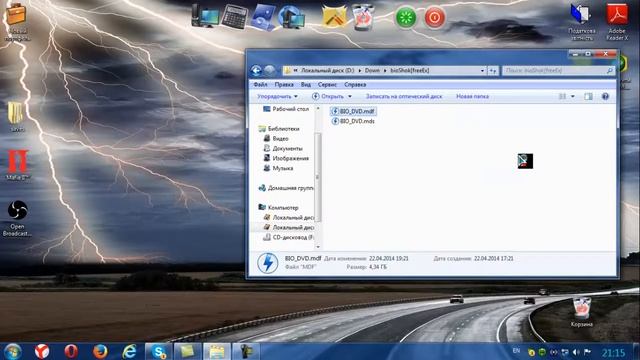Create a folder with Новая папка
The width and height of the screenshot is (640, 360).
(x=472, y=96)
